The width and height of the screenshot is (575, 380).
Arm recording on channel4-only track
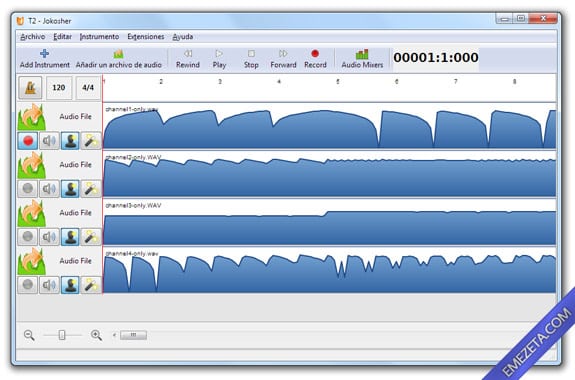tap(28, 285)
